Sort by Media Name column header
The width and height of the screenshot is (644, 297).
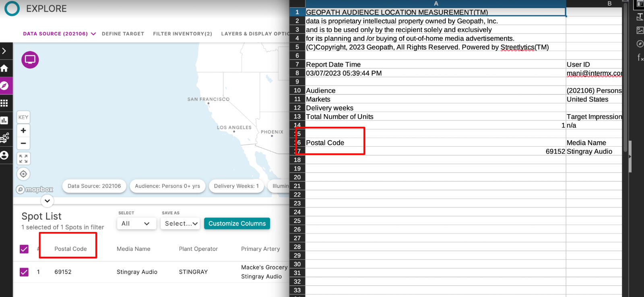coord(133,249)
